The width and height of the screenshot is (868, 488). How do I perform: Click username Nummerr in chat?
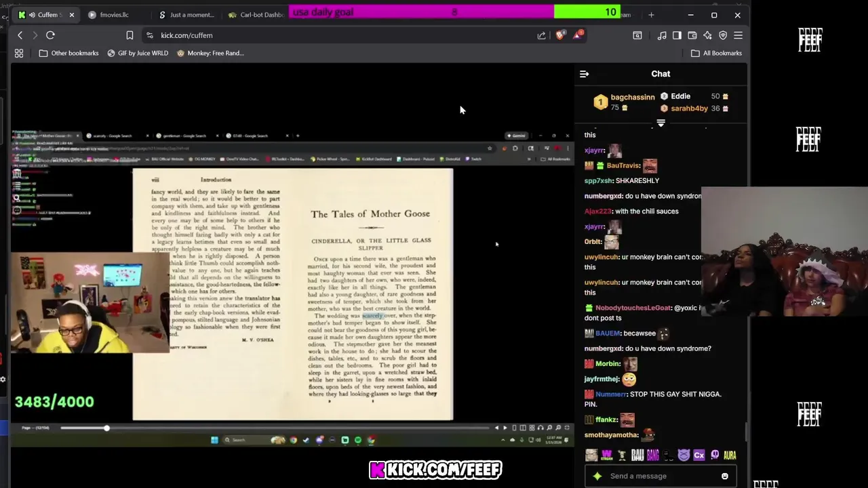pos(611,394)
